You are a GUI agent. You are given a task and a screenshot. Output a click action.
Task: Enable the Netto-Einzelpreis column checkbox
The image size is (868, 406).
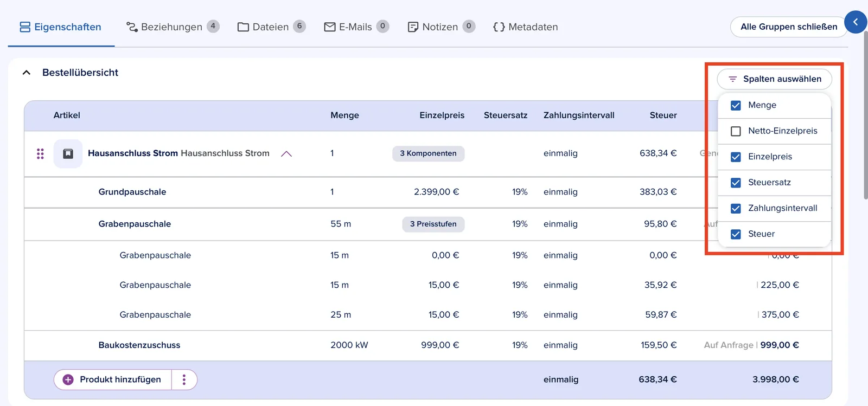(736, 131)
